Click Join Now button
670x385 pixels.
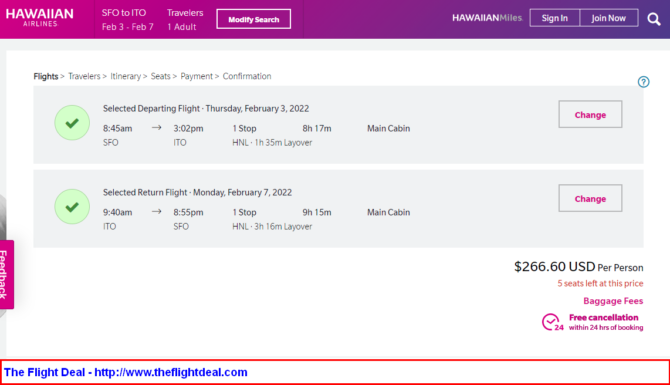pyautogui.click(x=609, y=18)
